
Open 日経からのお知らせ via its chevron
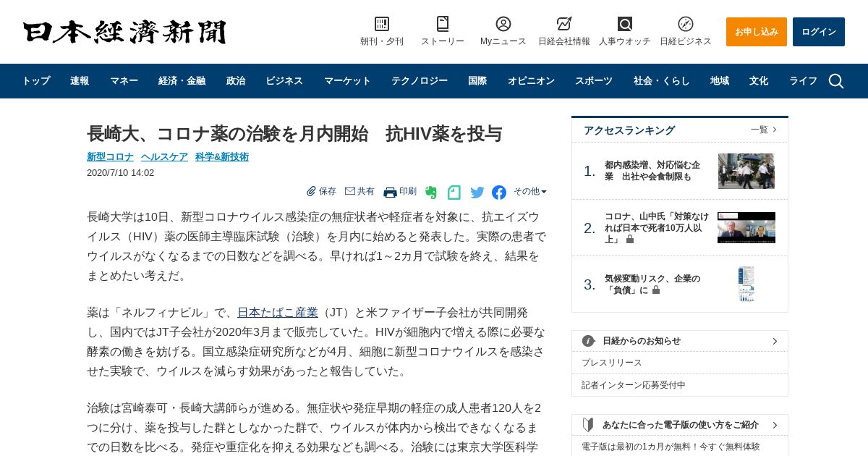[775, 341]
